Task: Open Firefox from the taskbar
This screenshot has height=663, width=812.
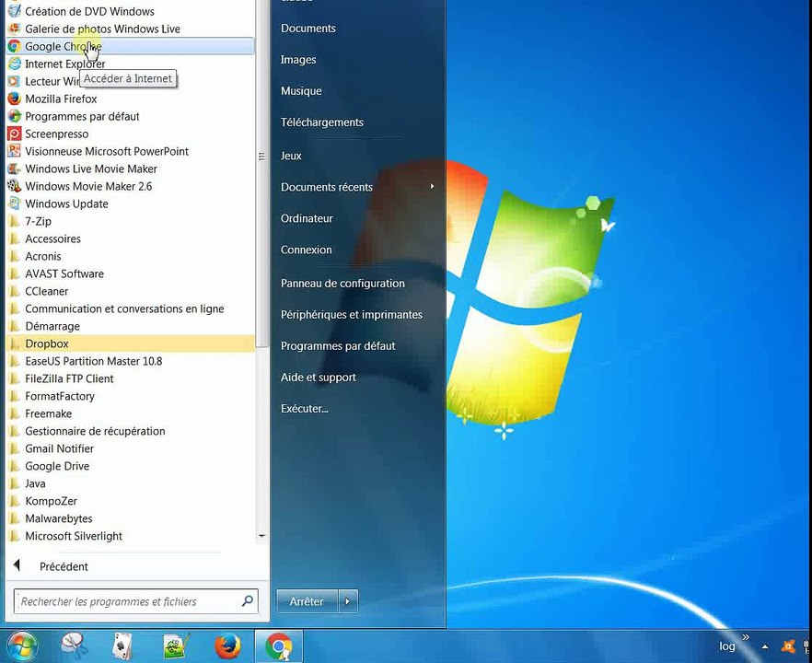Action: pyautogui.click(x=227, y=646)
